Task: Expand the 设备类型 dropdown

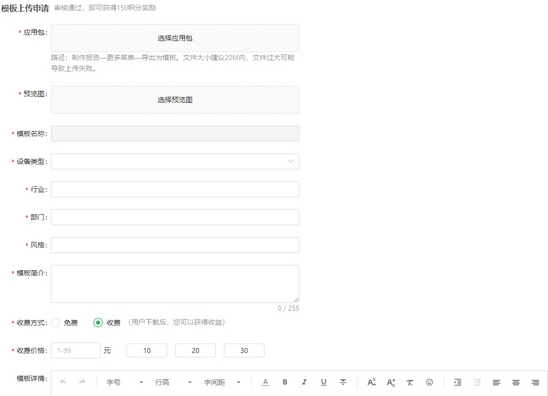Action: (x=175, y=161)
